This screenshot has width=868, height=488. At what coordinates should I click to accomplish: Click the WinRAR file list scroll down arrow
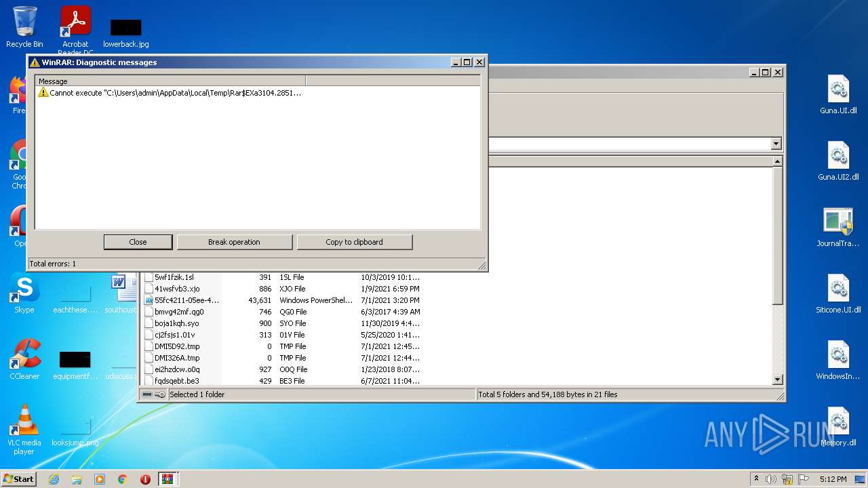[x=778, y=380]
